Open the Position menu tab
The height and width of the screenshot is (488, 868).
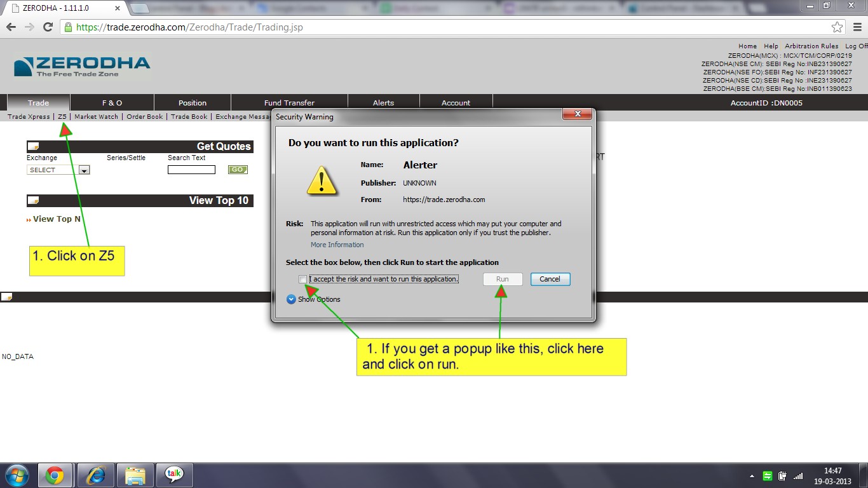pyautogui.click(x=193, y=103)
